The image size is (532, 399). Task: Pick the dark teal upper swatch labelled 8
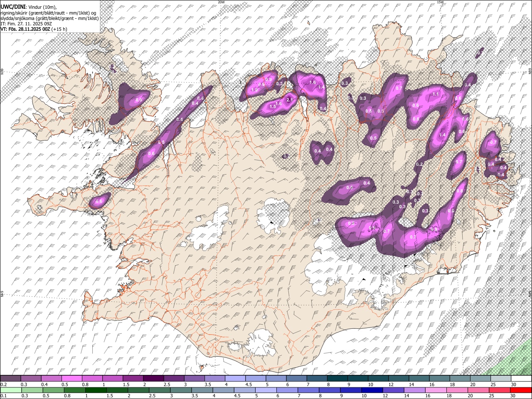[337, 379]
